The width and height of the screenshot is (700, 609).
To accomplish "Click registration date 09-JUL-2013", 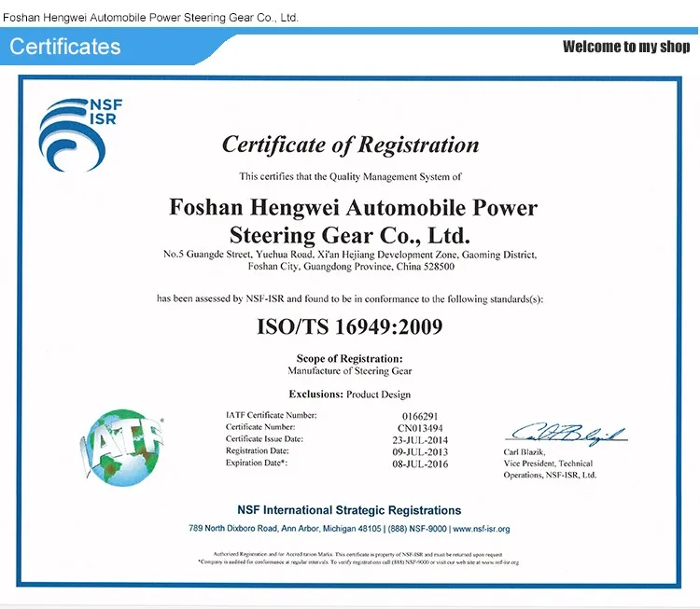I will click(x=420, y=452).
